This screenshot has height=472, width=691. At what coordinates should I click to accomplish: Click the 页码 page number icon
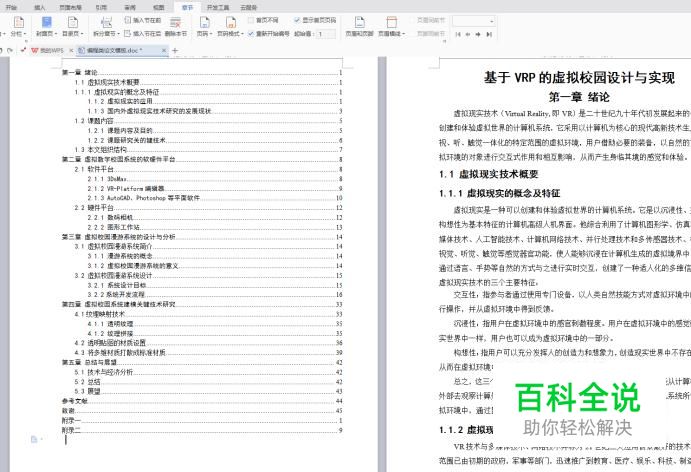coord(204,22)
